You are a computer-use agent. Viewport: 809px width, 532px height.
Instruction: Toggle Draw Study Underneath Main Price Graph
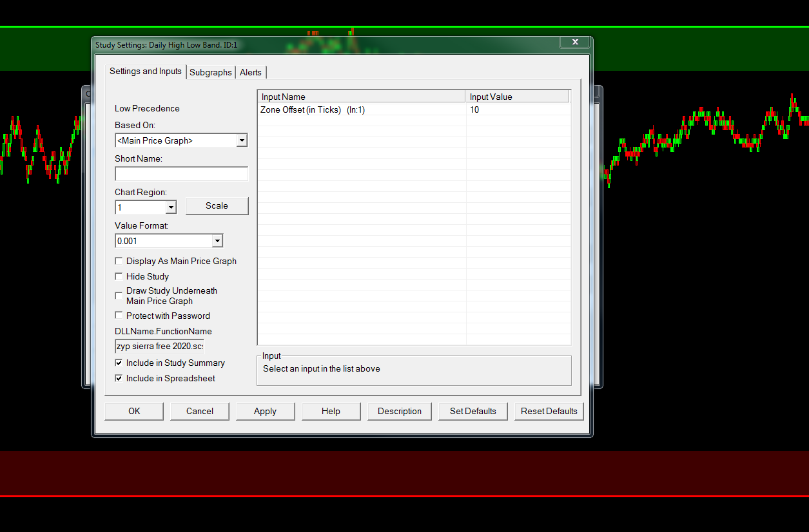(119, 296)
